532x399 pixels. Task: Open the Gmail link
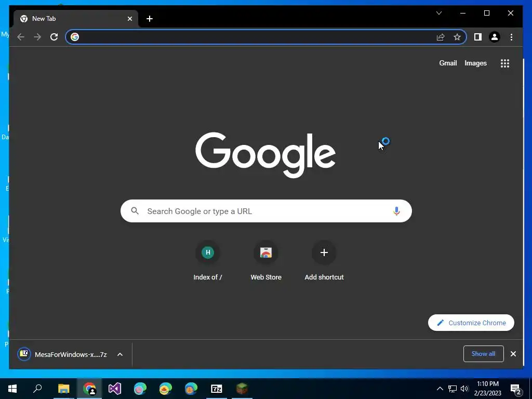(448, 63)
